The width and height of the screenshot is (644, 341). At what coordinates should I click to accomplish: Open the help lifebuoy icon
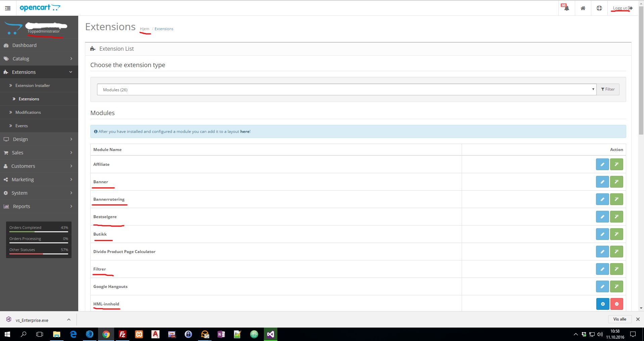coord(599,8)
